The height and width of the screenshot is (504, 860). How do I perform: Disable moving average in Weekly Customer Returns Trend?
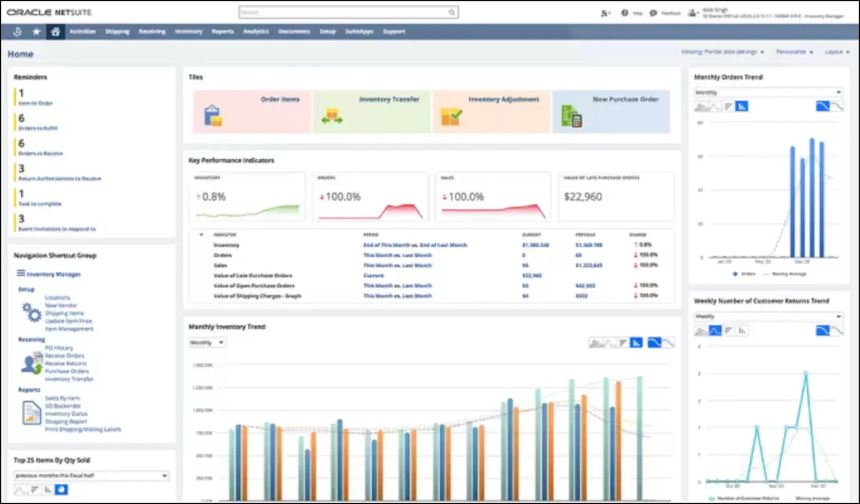tap(837, 331)
